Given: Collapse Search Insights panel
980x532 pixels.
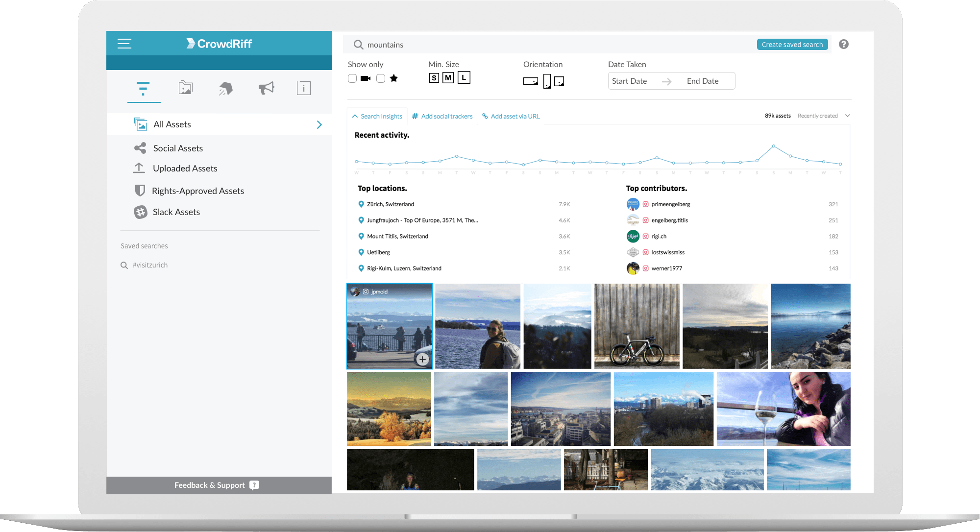Looking at the screenshot, I should [377, 116].
